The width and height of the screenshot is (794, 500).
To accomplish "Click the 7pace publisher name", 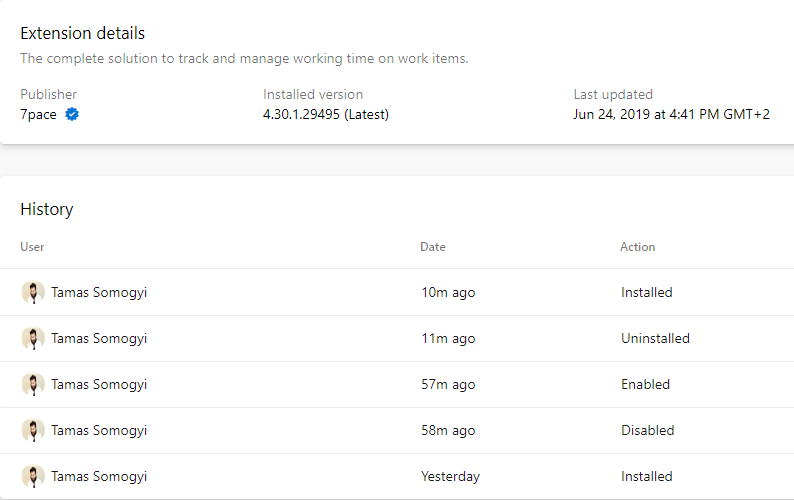I will [38, 114].
